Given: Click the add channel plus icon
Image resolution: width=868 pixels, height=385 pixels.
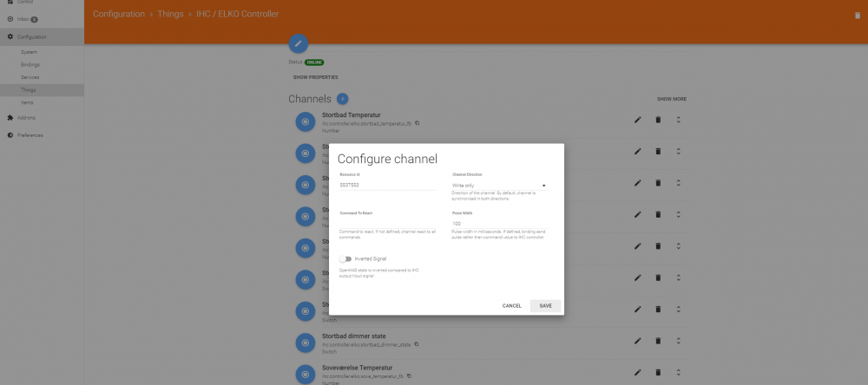Looking at the screenshot, I should [x=342, y=99].
